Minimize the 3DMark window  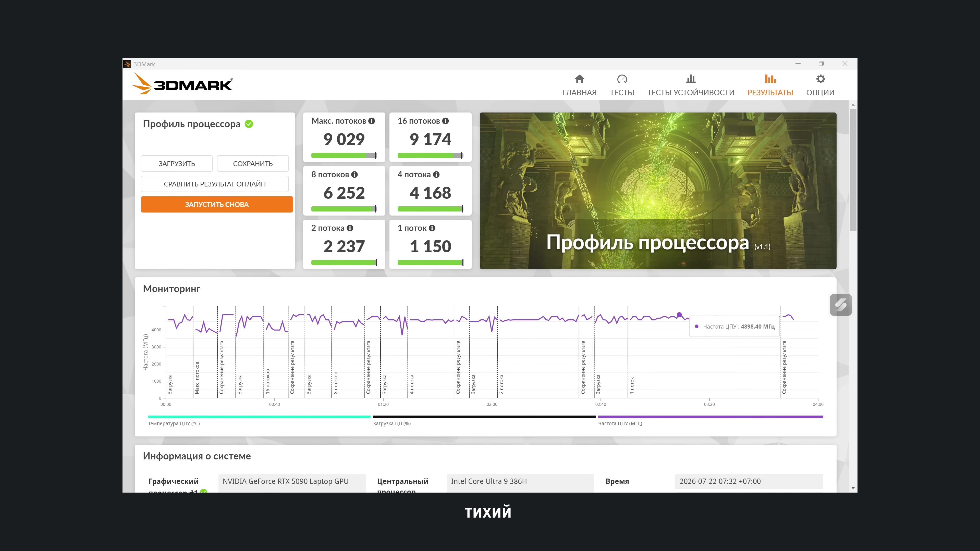tap(798, 64)
